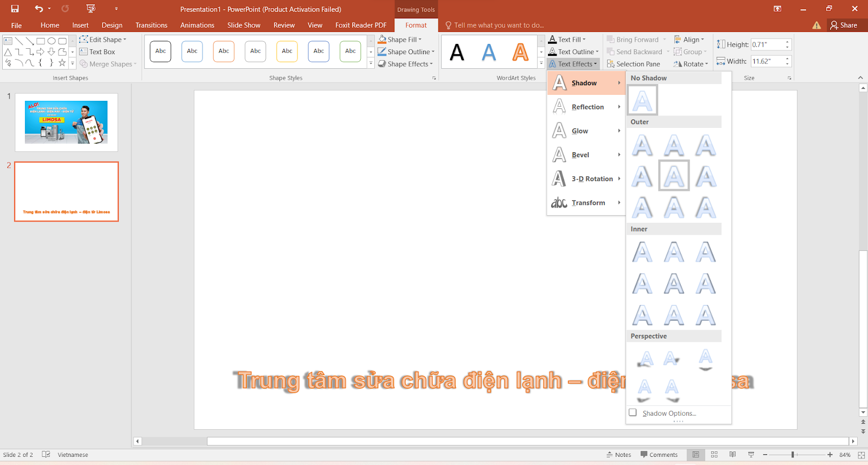Viewport: 868px width, 465px height.
Task: Open Notes pane from status bar
Action: (x=619, y=455)
